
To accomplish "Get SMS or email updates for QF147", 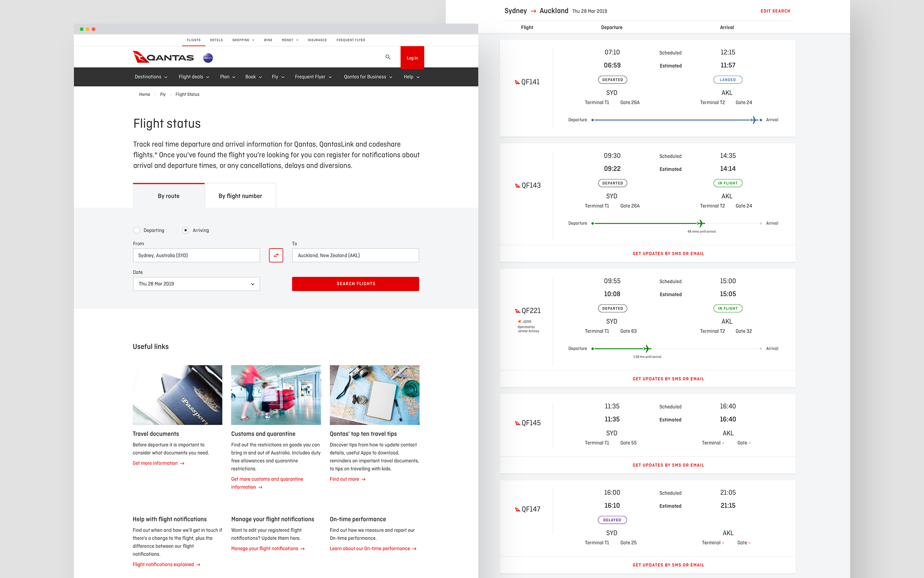I will coord(668,565).
